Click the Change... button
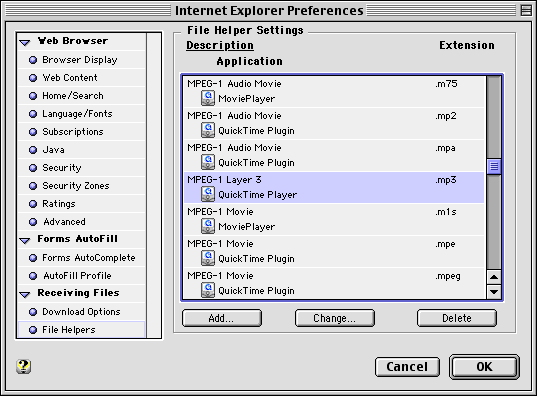Image resolution: width=537 pixels, height=396 pixels. pyautogui.click(x=335, y=318)
